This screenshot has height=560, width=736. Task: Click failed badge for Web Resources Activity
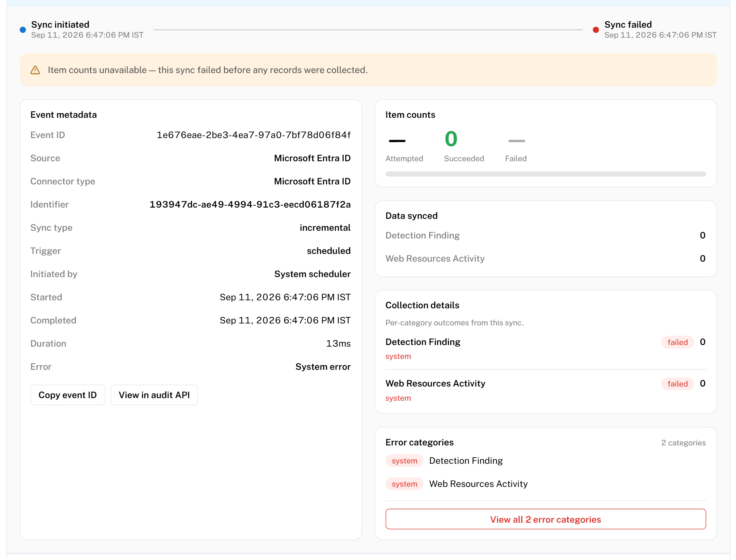coord(678,384)
